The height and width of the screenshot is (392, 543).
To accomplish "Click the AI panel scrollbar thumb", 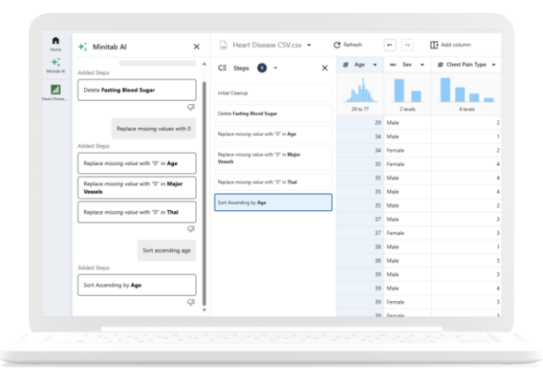I will (204, 194).
